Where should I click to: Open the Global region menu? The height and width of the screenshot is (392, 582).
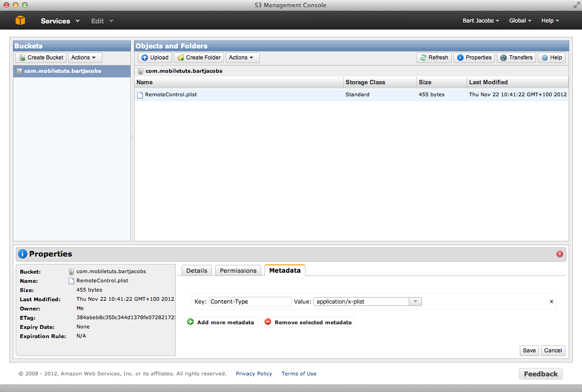click(x=520, y=21)
